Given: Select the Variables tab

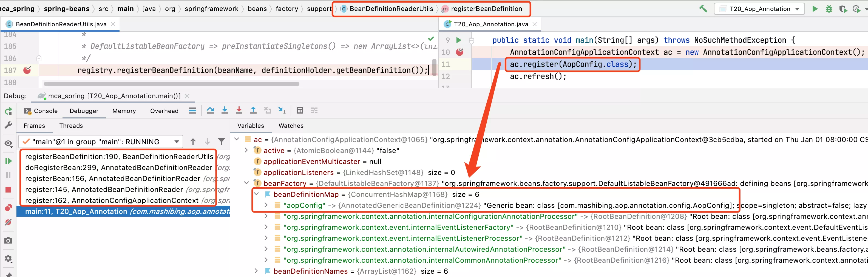Looking at the screenshot, I should coord(251,126).
